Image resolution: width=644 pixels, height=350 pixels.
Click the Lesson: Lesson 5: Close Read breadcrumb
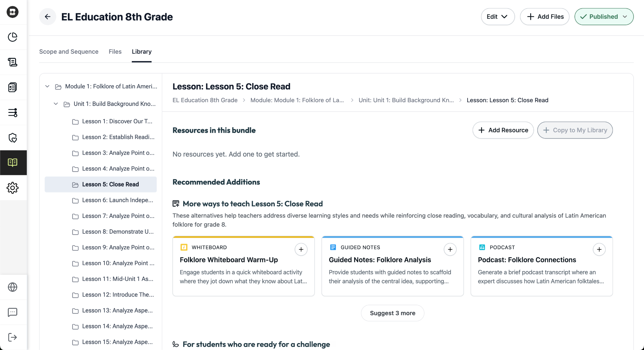[x=508, y=100]
